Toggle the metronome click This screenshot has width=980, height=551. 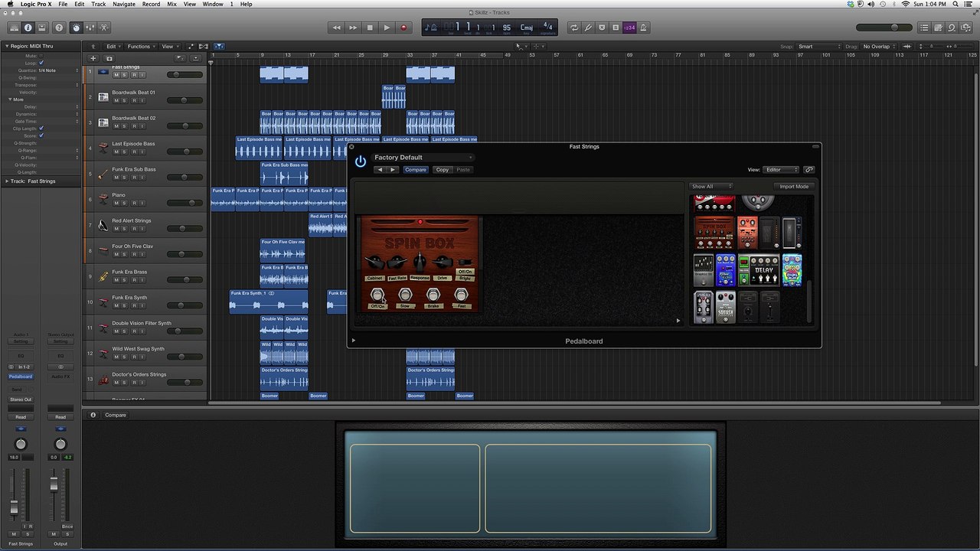click(x=643, y=28)
